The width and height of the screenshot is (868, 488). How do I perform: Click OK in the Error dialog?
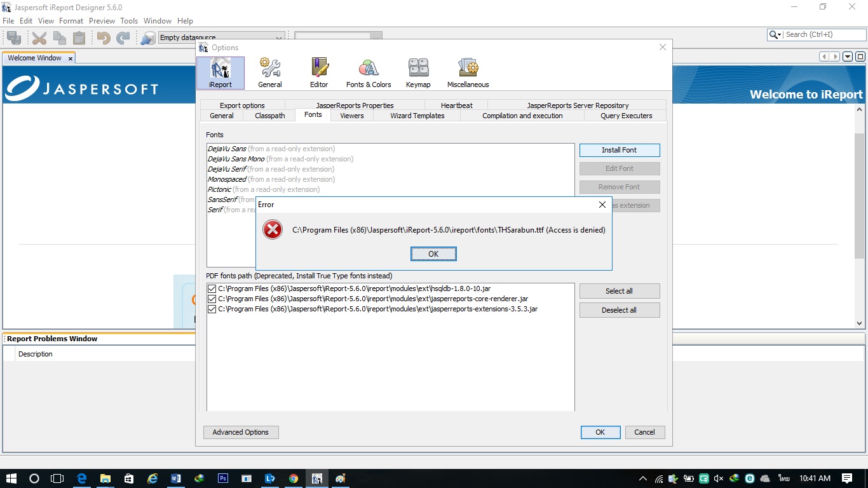(433, 254)
